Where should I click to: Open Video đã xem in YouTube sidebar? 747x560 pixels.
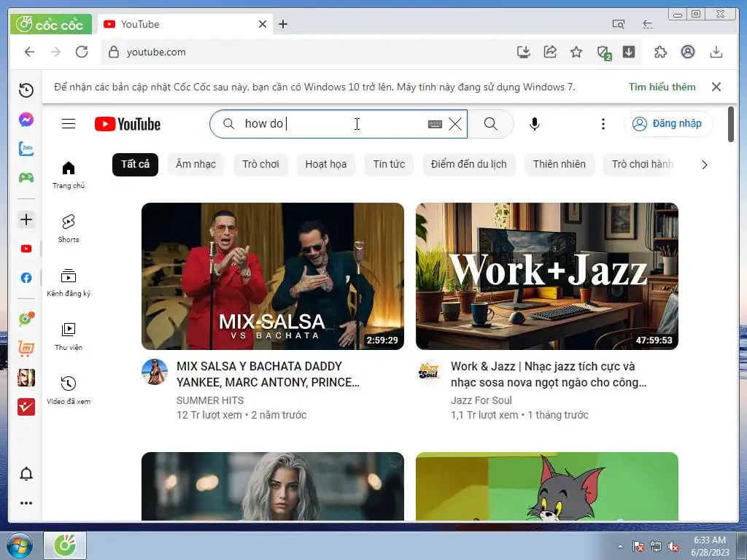tap(69, 391)
